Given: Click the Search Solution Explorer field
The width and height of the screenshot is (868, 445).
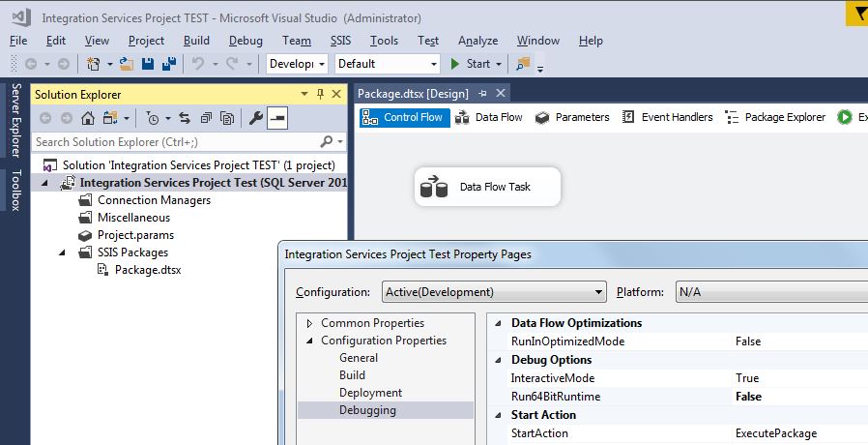Looking at the screenshot, I should [x=176, y=142].
